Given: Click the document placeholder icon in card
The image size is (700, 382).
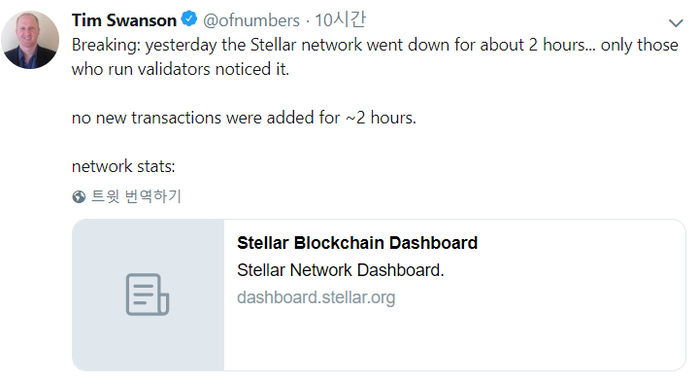Looking at the screenshot, I should coord(147,295).
